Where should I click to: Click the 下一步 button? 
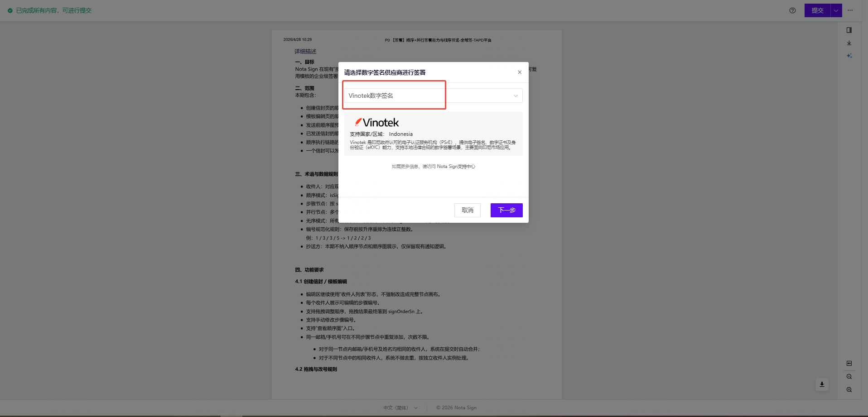[x=506, y=210]
